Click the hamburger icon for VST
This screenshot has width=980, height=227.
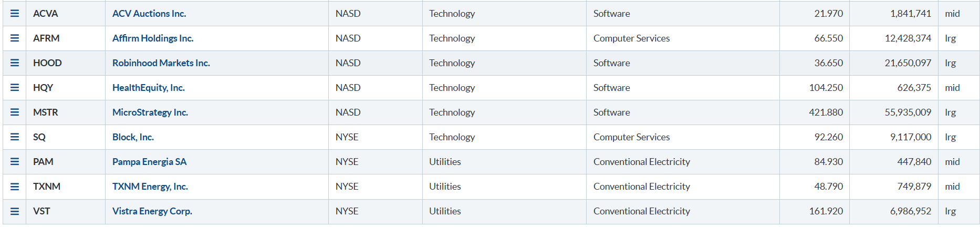tap(15, 211)
